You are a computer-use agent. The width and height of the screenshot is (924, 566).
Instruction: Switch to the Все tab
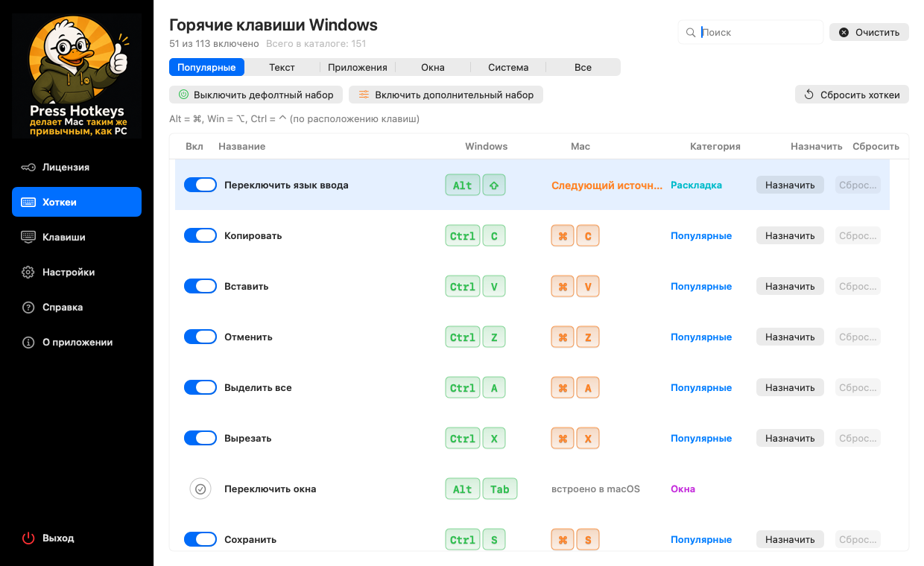pyautogui.click(x=583, y=67)
